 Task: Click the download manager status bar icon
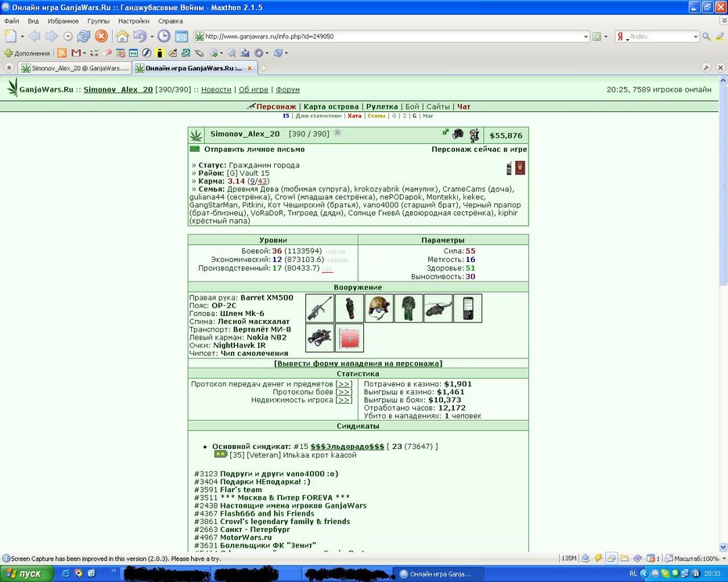[x=586, y=559]
